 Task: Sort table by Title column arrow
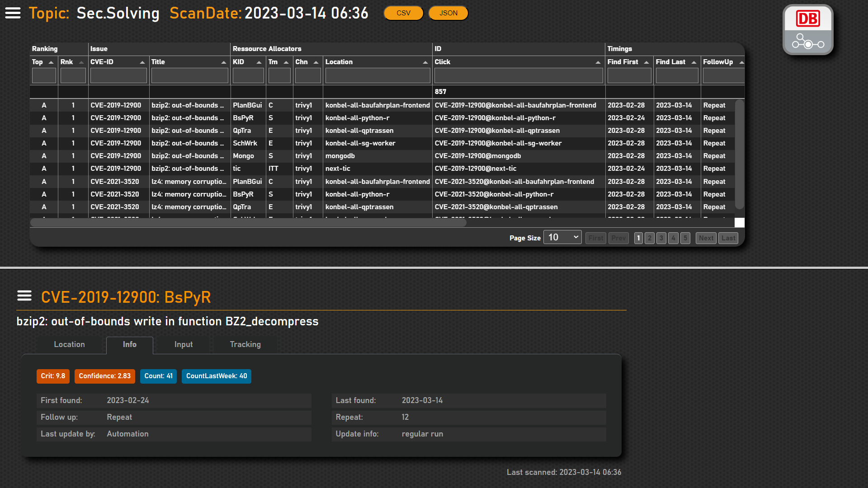point(223,62)
